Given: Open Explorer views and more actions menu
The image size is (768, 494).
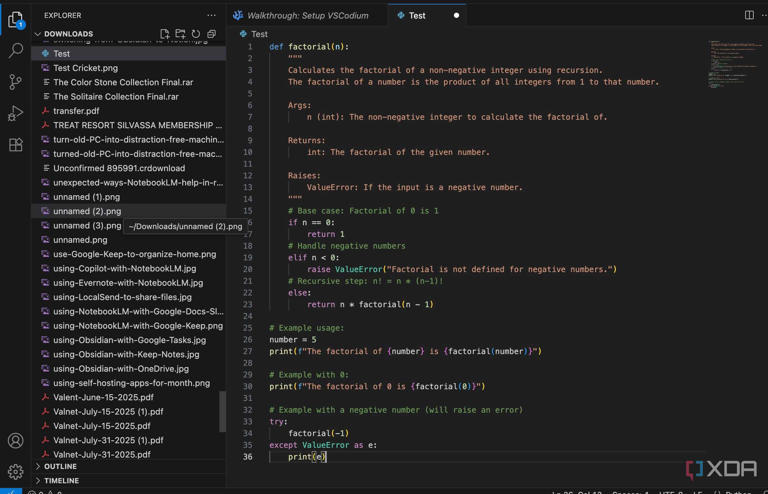Looking at the screenshot, I should point(211,15).
